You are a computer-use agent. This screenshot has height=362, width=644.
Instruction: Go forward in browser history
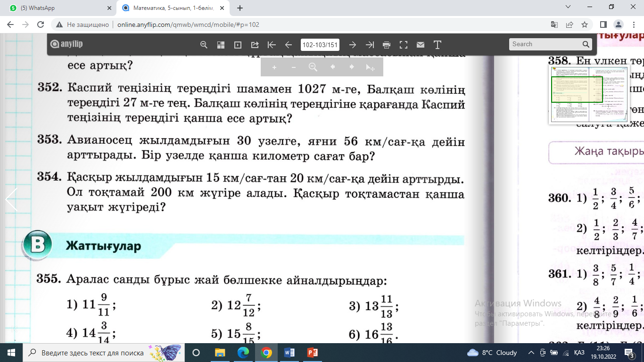26,25
